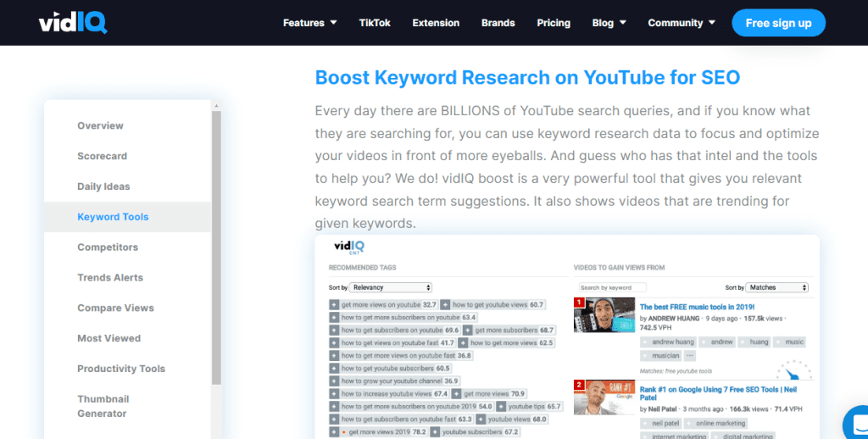Add 'how to get subscribers on youtube fast' with plus
868x439 pixels.
(x=334, y=420)
